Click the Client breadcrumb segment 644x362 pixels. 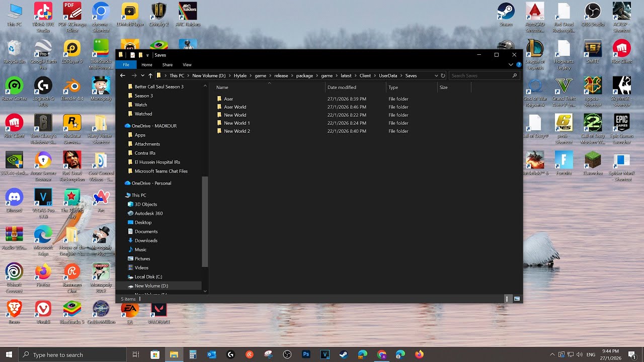click(365, 75)
